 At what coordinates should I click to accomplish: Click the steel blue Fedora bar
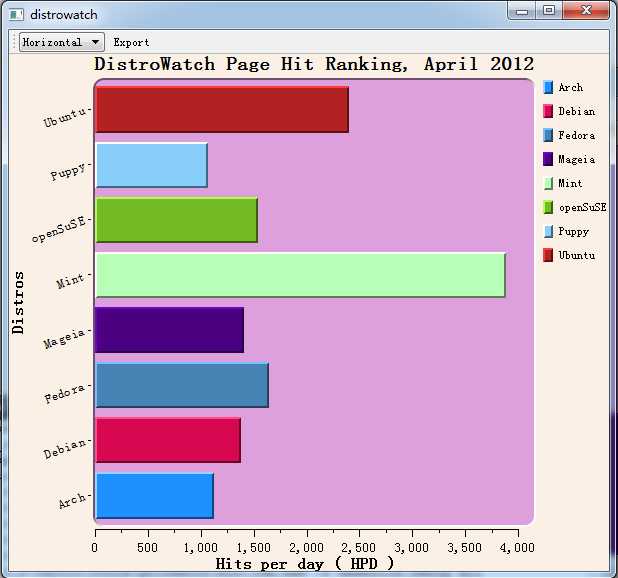182,385
